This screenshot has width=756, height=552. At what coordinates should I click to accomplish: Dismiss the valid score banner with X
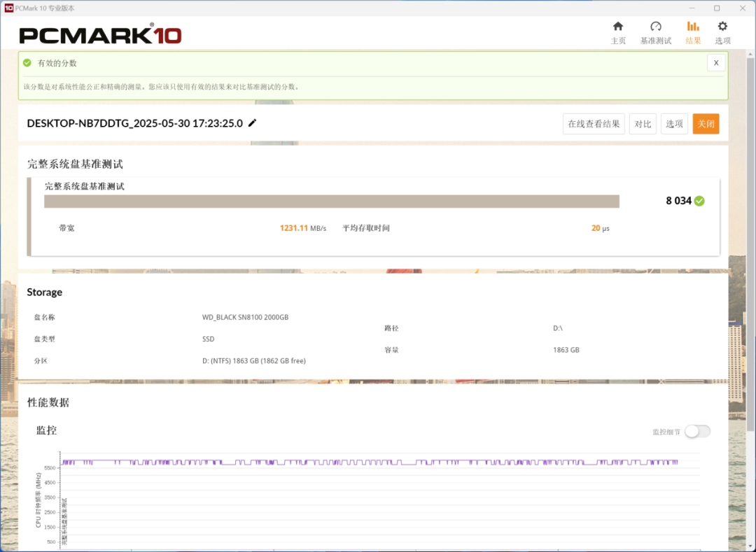(x=715, y=63)
